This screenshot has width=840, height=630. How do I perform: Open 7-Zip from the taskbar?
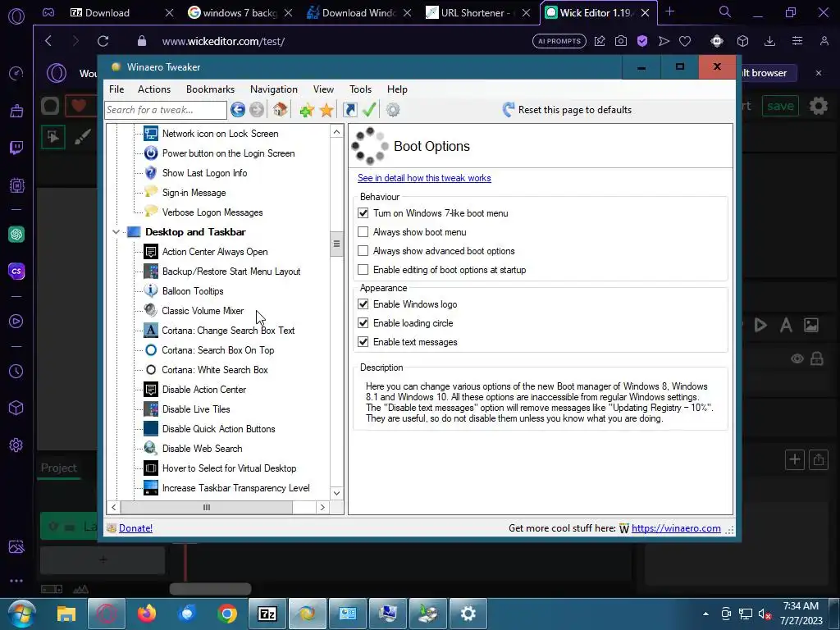coord(267,614)
